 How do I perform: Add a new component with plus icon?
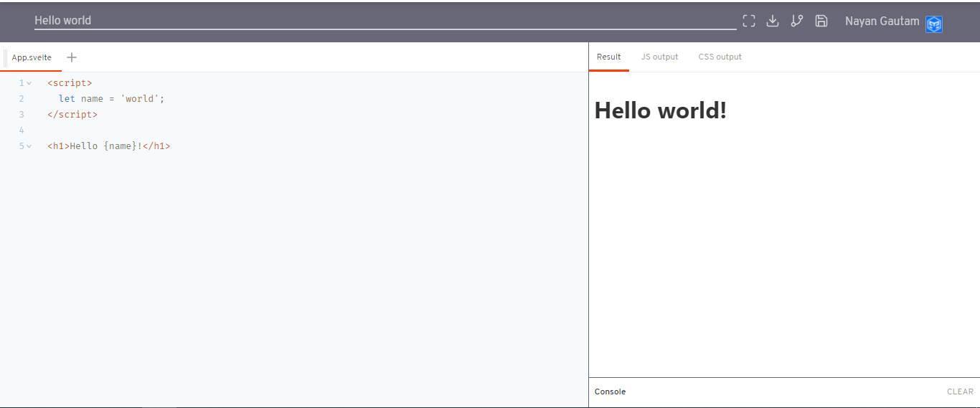point(72,57)
